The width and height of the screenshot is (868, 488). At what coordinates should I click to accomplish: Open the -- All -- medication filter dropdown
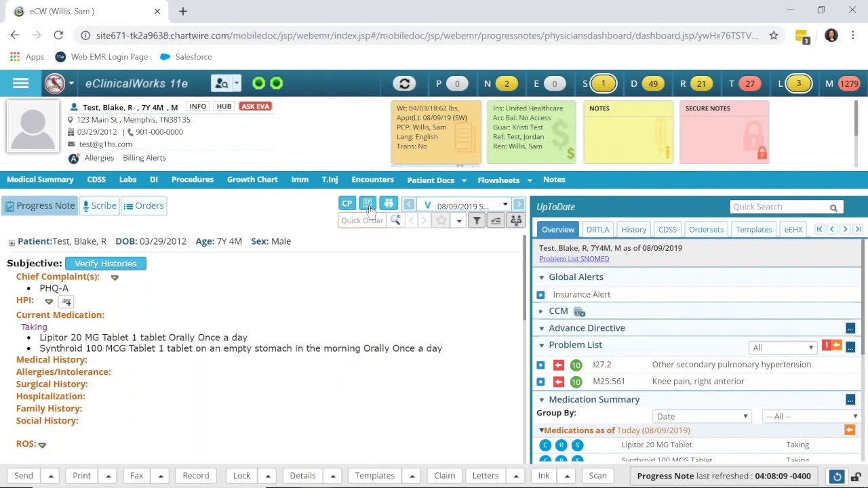click(x=812, y=416)
